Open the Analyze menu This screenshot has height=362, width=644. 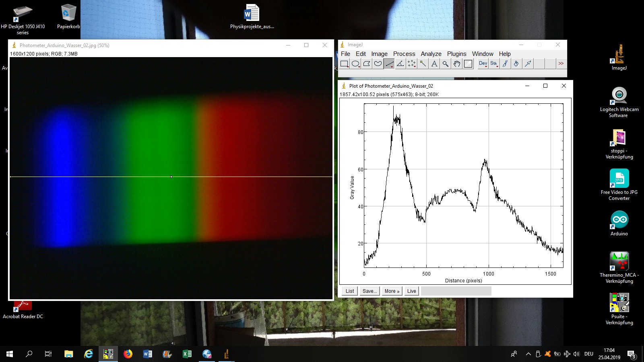431,54
